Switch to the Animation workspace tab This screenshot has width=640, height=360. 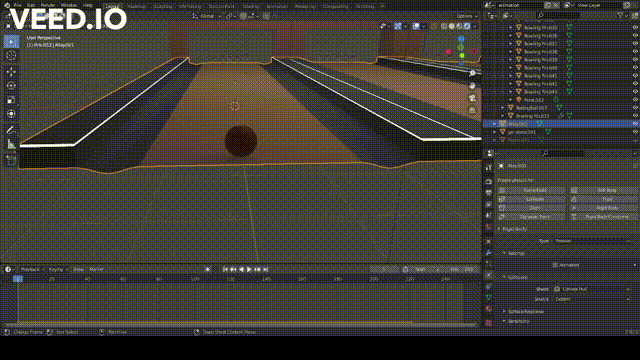277,6
